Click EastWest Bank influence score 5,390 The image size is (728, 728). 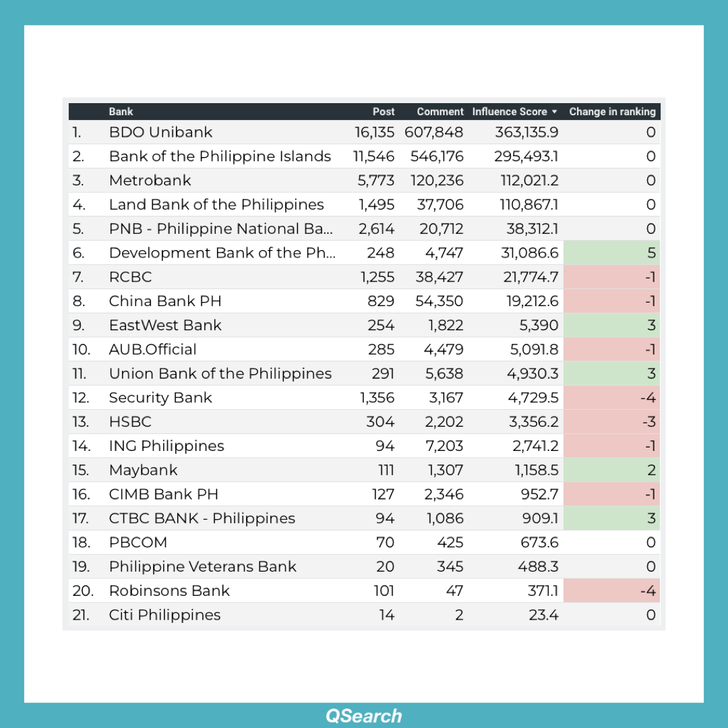(539, 326)
